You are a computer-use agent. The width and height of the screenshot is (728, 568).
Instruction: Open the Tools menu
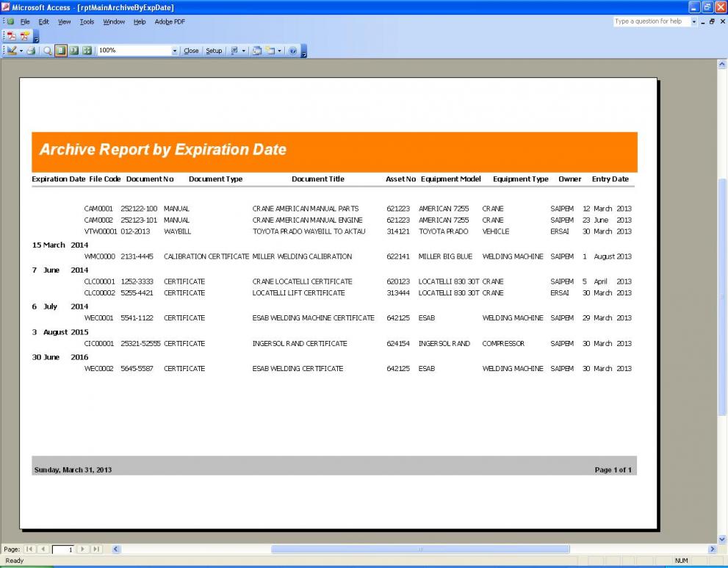coord(87,22)
